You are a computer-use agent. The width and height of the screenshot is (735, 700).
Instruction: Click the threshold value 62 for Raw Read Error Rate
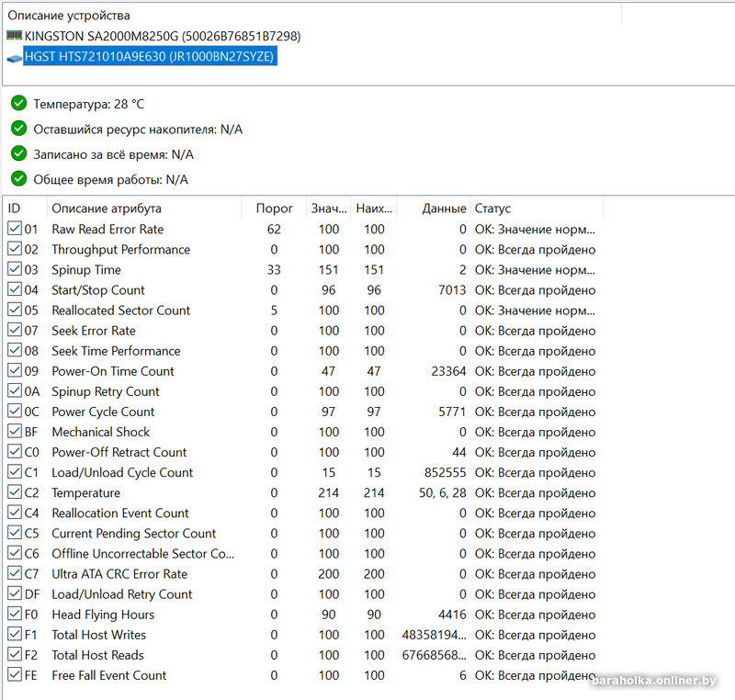click(x=274, y=229)
